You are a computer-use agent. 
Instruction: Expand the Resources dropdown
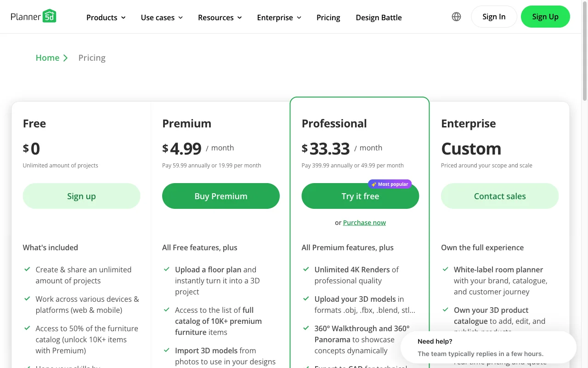click(220, 17)
